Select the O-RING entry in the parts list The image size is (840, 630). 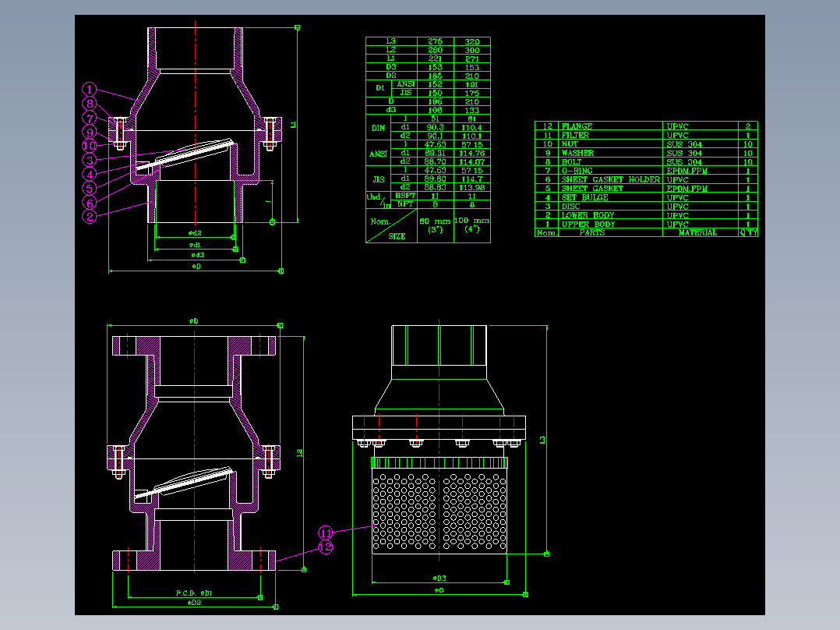(577, 171)
